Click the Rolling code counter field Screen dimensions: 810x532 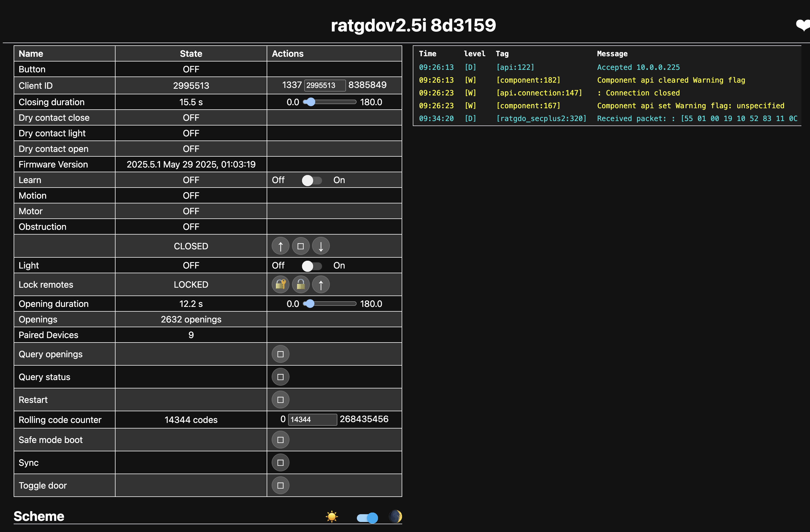(x=312, y=419)
